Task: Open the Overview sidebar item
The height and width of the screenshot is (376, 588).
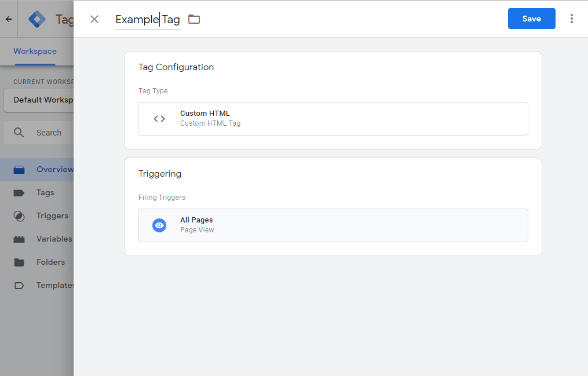Action: click(x=54, y=170)
